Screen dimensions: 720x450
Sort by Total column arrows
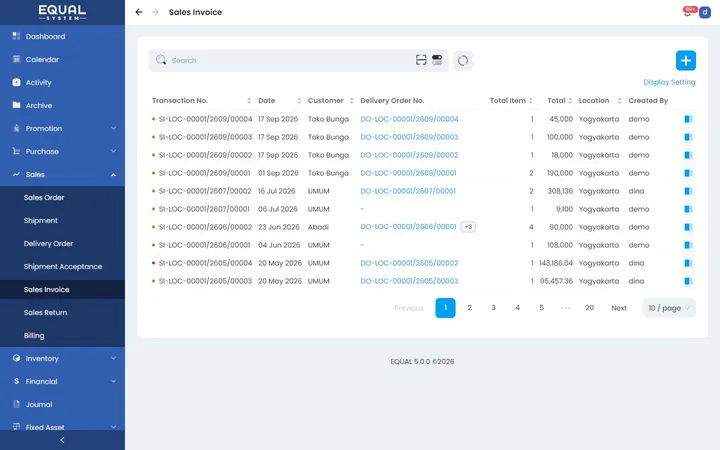(x=570, y=101)
